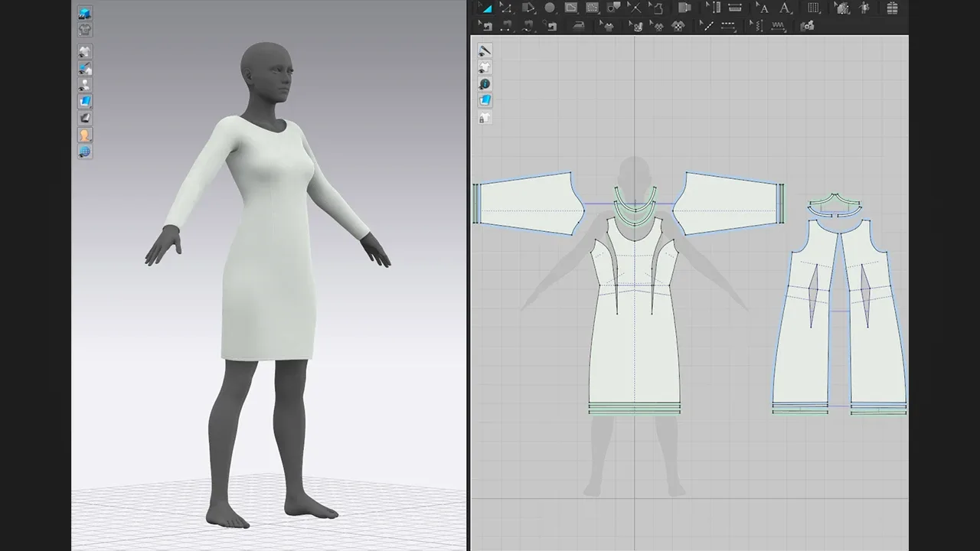
Task: Toggle the Simulate blue cube button in 3D view
Action: 85,13
